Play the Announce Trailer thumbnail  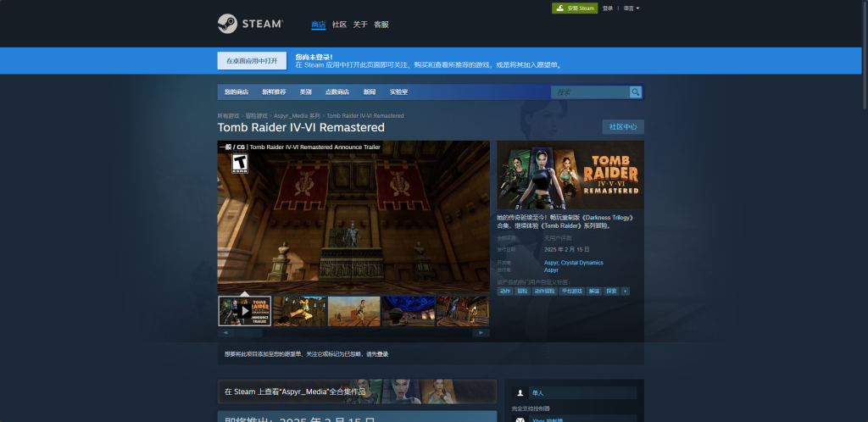[x=245, y=311]
